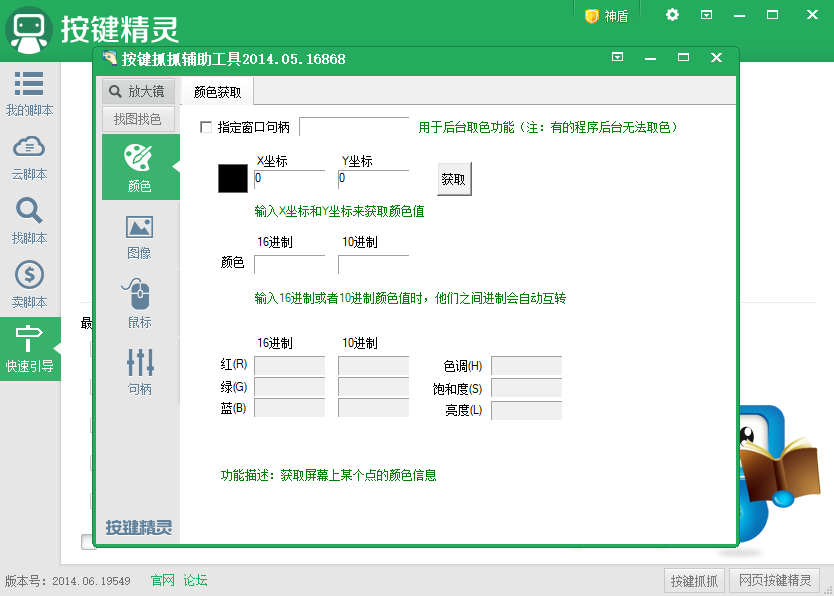Enable 指定窗口句柄 checkbox

point(206,127)
